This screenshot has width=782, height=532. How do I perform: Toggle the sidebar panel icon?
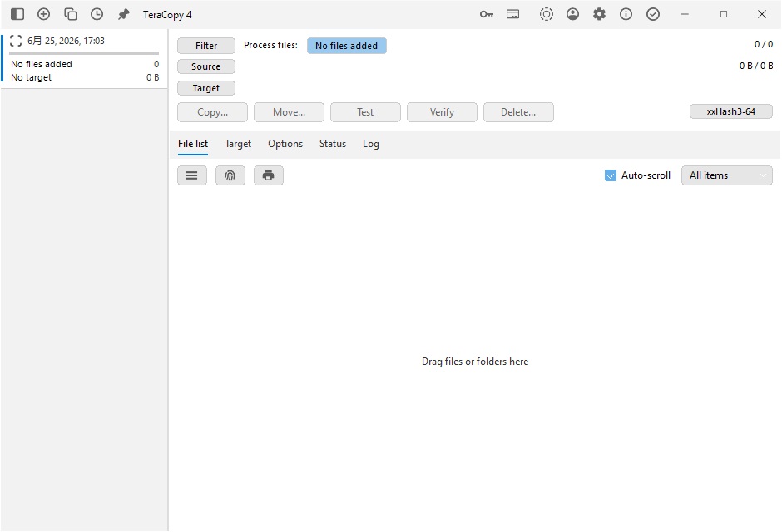(17, 14)
